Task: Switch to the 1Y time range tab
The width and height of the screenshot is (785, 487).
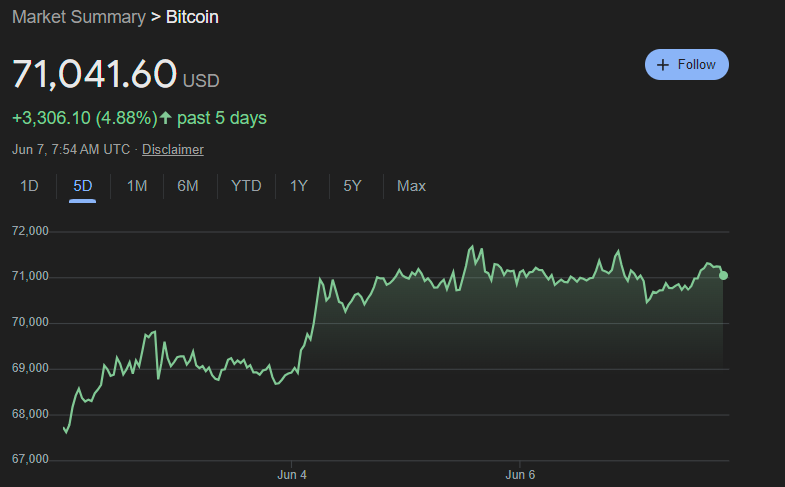Action: [298, 186]
